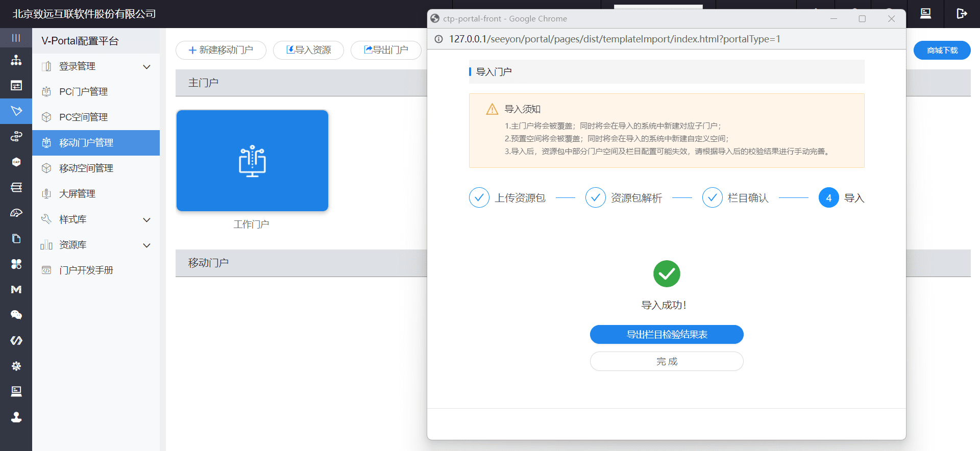Click notice line starting 3.导入后
980x451 pixels.
pyautogui.click(x=668, y=152)
